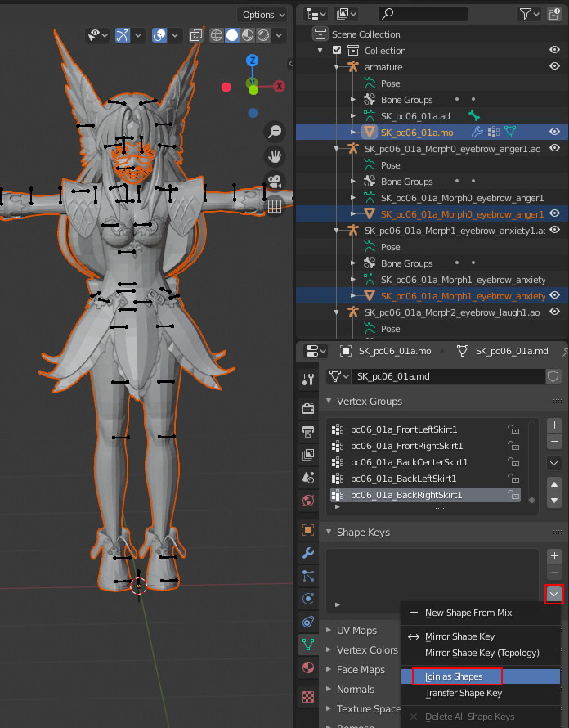Collapse the Collection tree arrow
This screenshot has width=569, height=728.
click(x=320, y=50)
